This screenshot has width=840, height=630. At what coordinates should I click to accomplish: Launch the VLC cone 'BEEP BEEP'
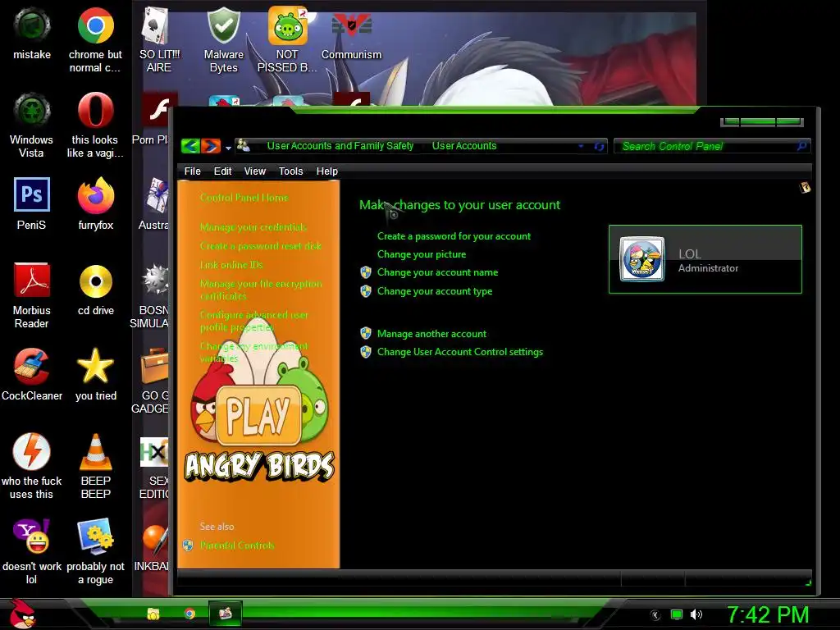click(x=95, y=466)
